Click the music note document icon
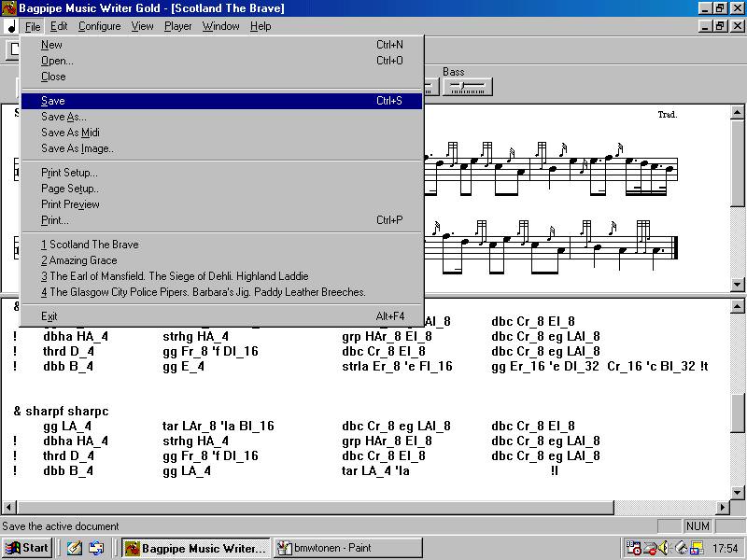747x560 pixels. (x=11, y=26)
